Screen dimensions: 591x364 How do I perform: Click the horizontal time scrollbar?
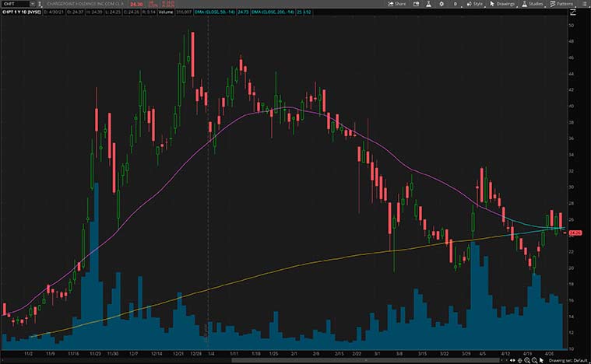click(366, 361)
